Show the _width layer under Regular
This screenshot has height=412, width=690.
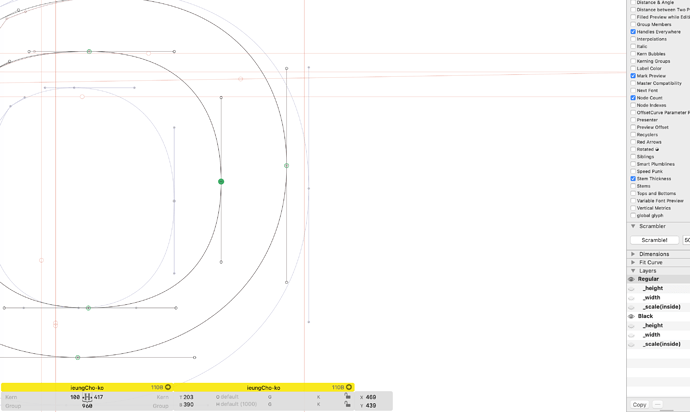click(631, 298)
